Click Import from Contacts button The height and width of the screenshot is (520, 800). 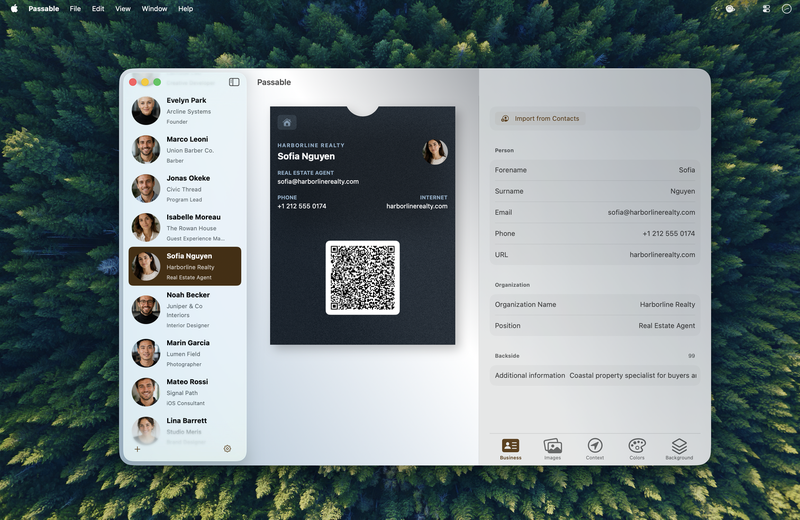540,118
